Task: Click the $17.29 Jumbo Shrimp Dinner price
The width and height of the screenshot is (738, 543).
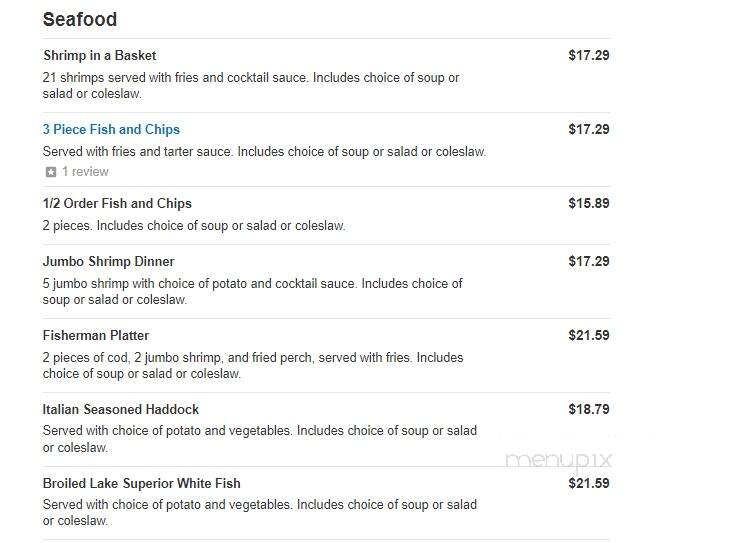Action: (589, 261)
